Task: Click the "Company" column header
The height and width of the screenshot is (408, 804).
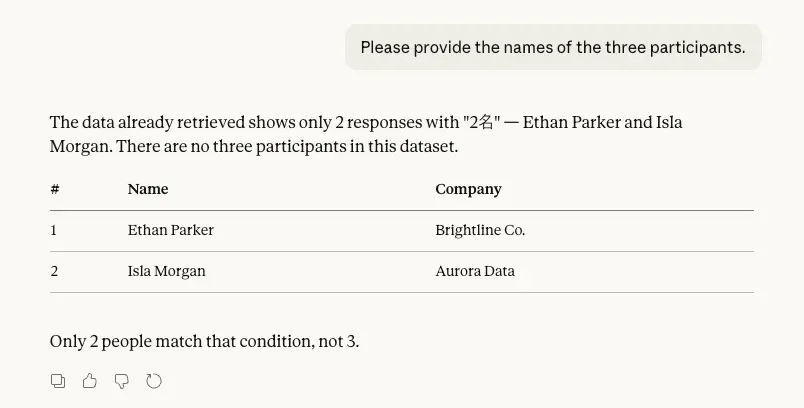Action: click(468, 189)
